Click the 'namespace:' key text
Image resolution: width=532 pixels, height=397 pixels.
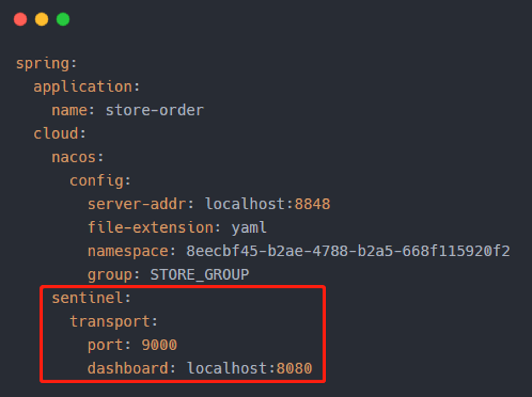tap(132, 252)
